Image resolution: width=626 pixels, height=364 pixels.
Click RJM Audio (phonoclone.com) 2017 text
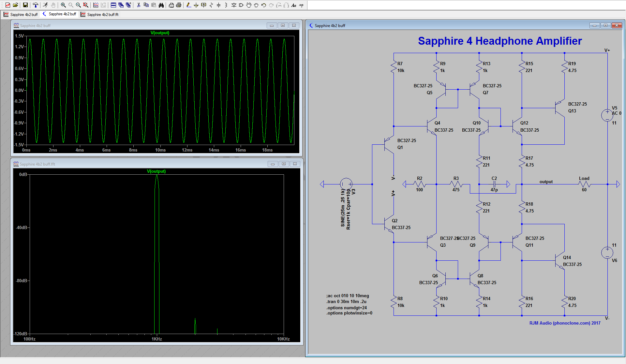(x=565, y=323)
